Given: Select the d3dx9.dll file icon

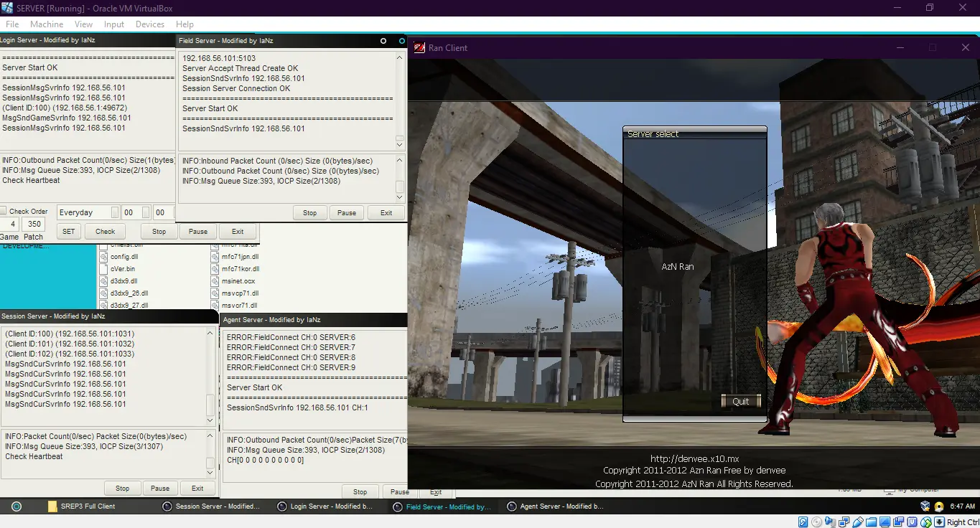Looking at the screenshot, I should (103, 281).
